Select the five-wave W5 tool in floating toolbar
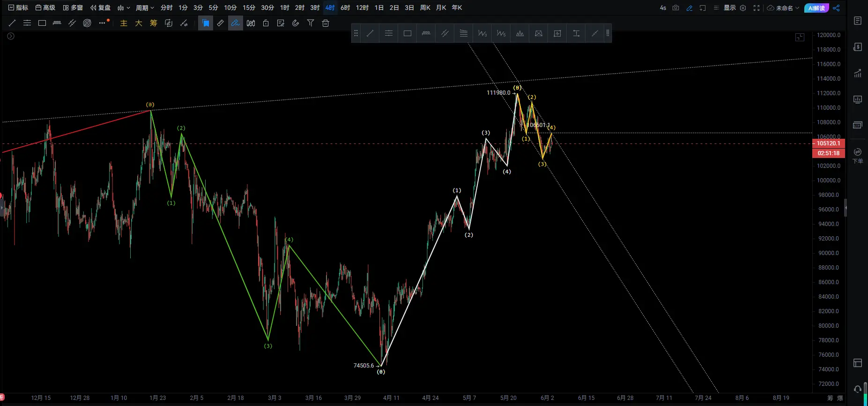The height and width of the screenshot is (406, 868). [501, 33]
